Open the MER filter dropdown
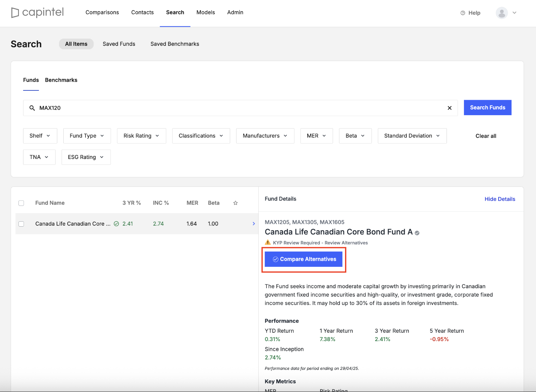The height and width of the screenshot is (392, 536). point(317,136)
